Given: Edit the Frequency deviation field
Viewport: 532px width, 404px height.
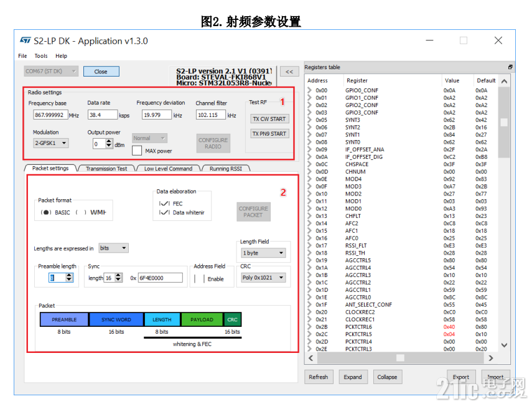Looking at the screenshot, I should tap(157, 115).
